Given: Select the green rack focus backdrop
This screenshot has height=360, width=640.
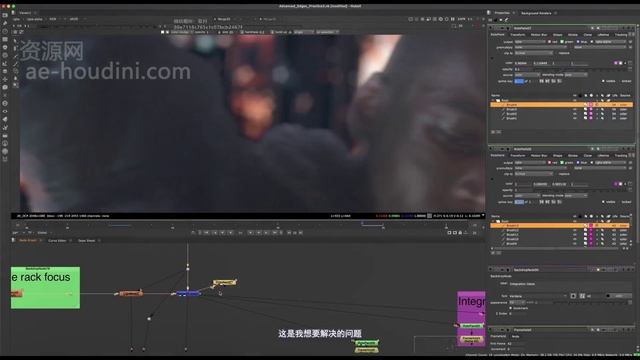Looking at the screenshot, I should [x=45, y=287].
